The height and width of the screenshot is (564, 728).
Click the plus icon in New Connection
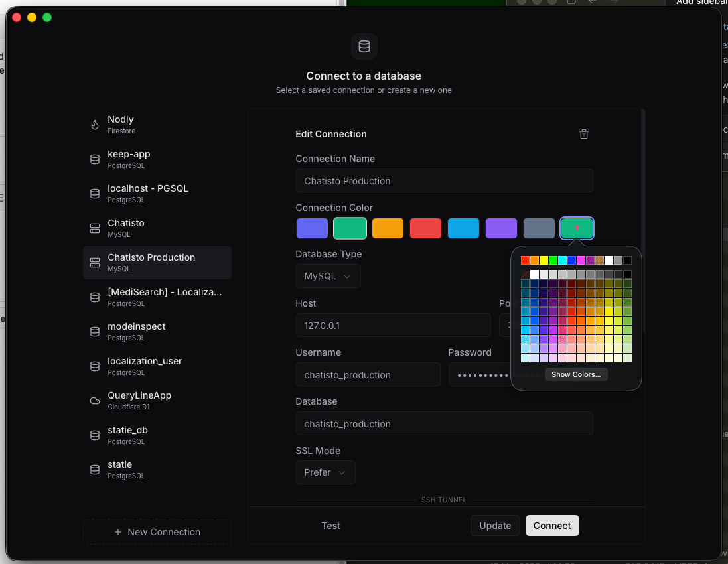[x=118, y=532]
